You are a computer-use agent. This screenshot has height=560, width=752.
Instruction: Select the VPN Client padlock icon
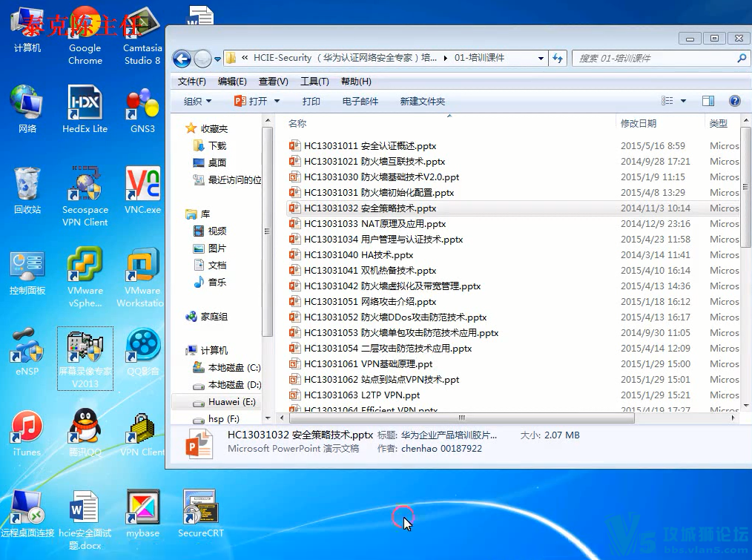coord(142,433)
